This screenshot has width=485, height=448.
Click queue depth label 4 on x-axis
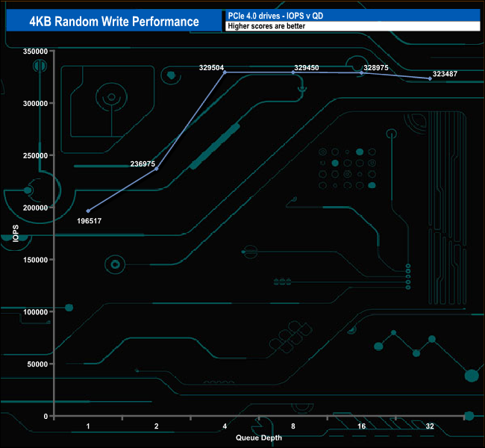click(225, 426)
